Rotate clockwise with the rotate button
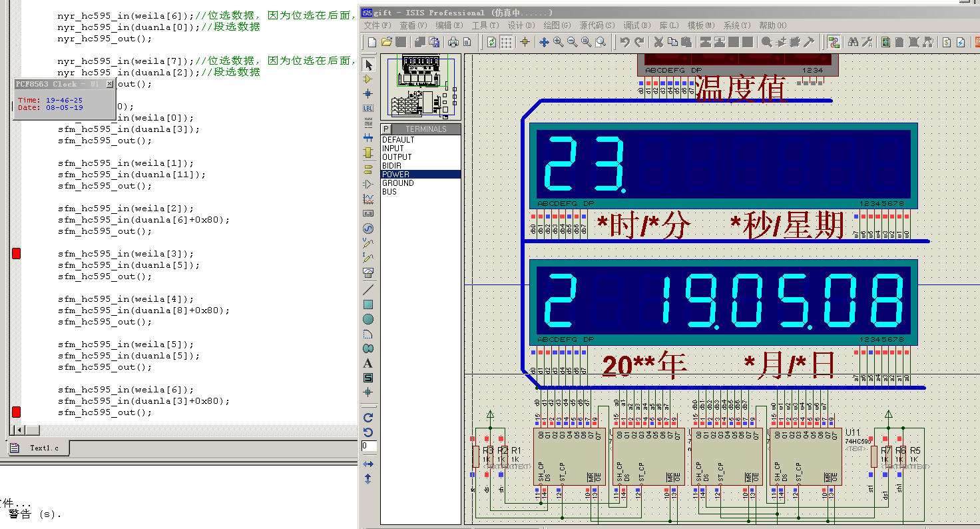980x529 pixels. 368,418
